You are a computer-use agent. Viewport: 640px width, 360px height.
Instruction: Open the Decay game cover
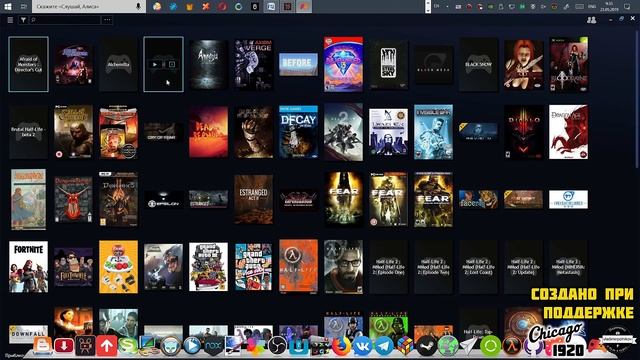[x=298, y=132]
